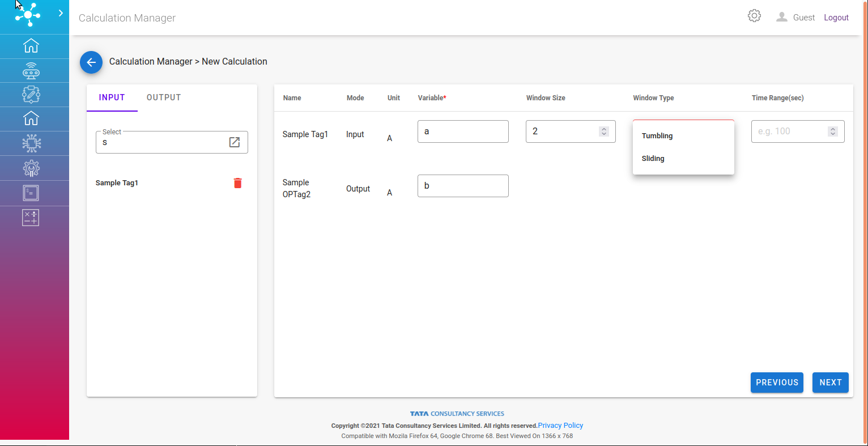Click the Time Range(sec) column header
This screenshot has width=868, height=446.
coord(778,98)
